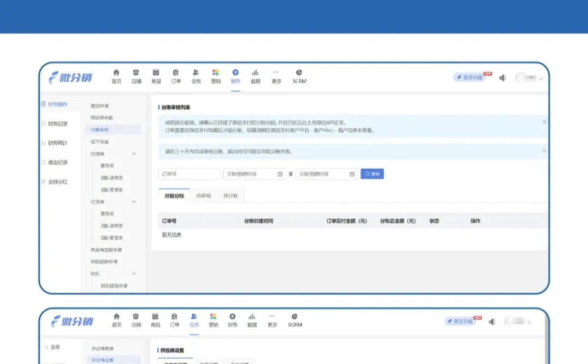Open SCRM pie icon in lower panel
Viewport: 588px width, 364px height.
295,316
